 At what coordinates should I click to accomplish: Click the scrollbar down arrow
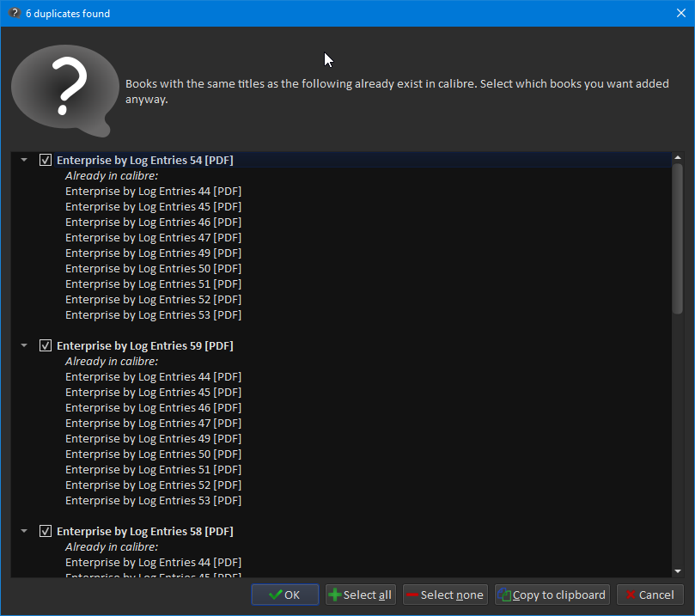click(x=677, y=571)
